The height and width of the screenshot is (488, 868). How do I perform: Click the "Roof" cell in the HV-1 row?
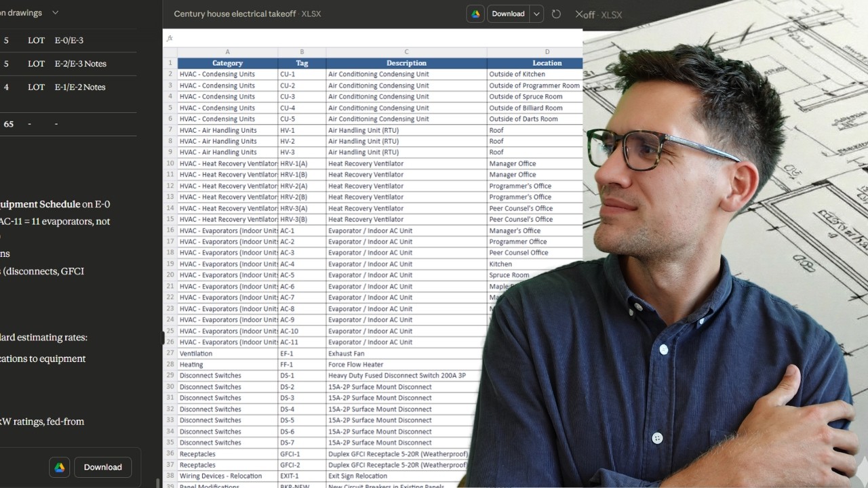pos(534,130)
